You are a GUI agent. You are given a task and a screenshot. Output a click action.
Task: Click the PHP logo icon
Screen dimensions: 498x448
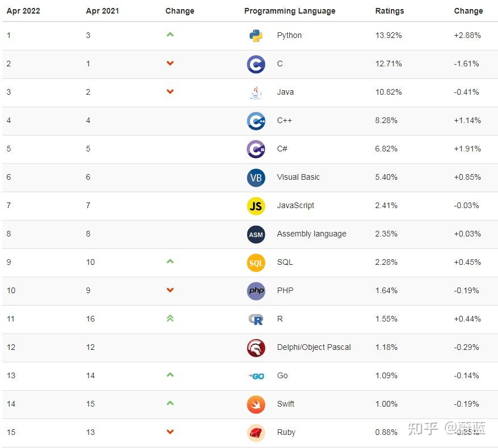pyautogui.click(x=256, y=291)
